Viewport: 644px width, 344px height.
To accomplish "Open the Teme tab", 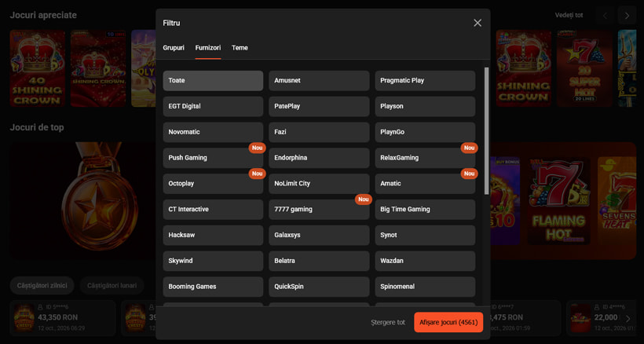I will pos(240,48).
